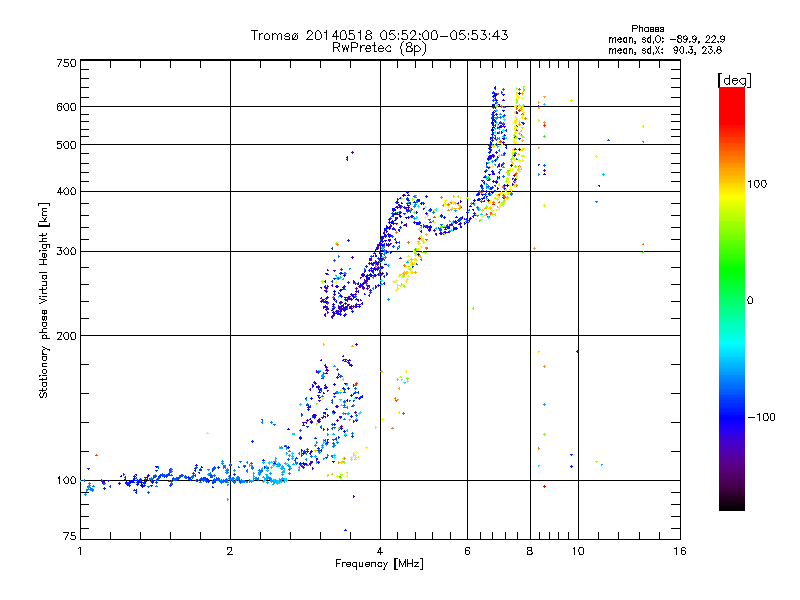Click the y-axis '400' label
This screenshot has width=800, height=600.
[67, 191]
